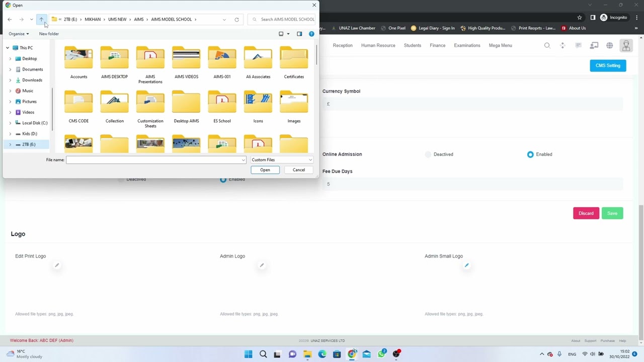Click the Fee Due Days field
Screen dimensions: 644x362
point(472,184)
